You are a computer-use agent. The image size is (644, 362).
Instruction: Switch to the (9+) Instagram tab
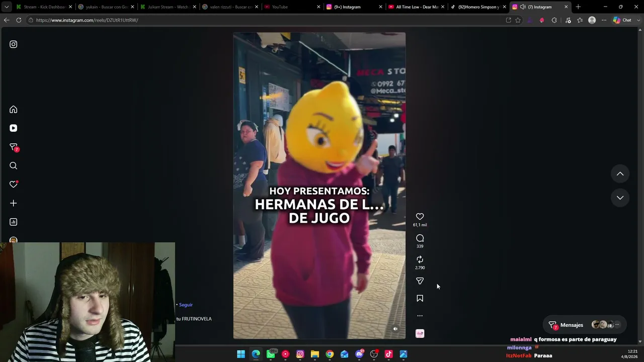click(354, 7)
